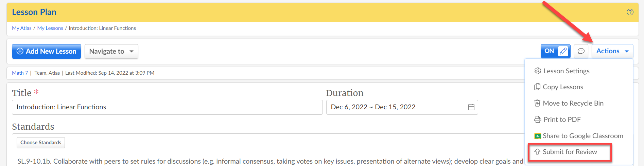Select Submit for Review menu item
This screenshot has height=166, width=644.
[570, 152]
